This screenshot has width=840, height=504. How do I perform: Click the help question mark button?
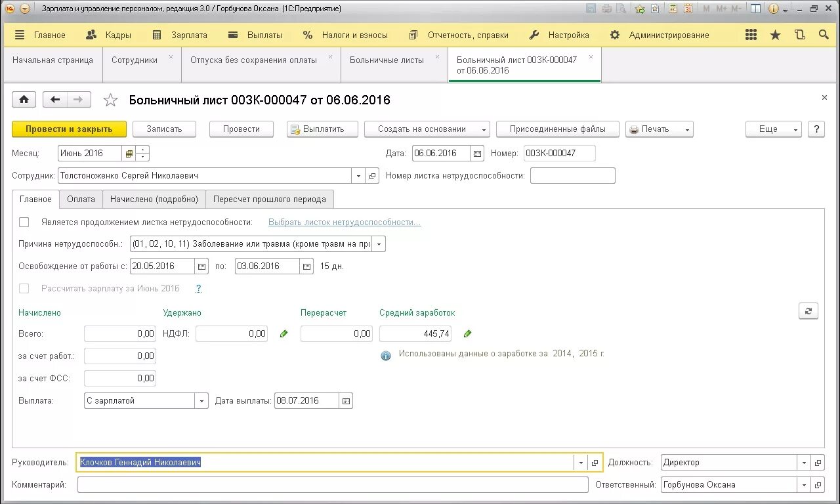(816, 129)
